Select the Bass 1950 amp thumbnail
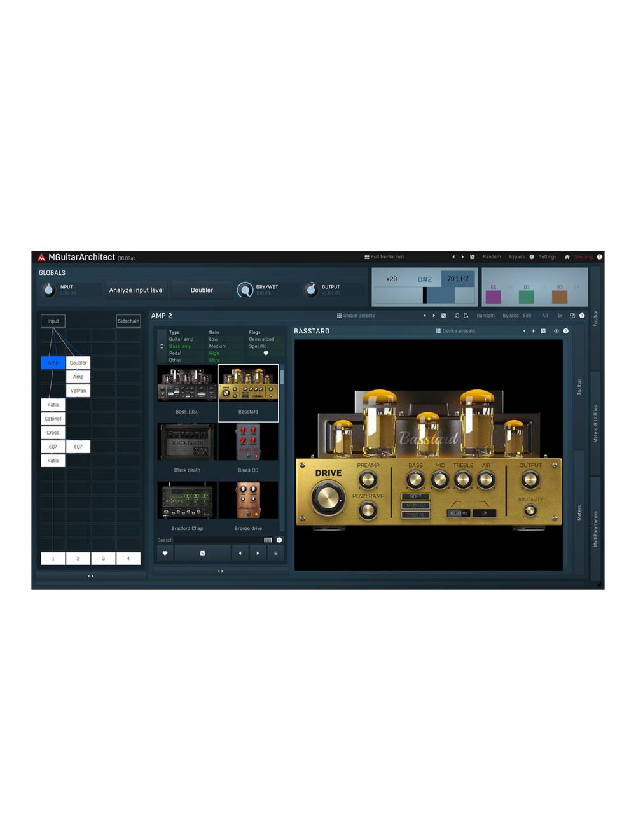The width and height of the screenshot is (636, 840). [x=187, y=391]
